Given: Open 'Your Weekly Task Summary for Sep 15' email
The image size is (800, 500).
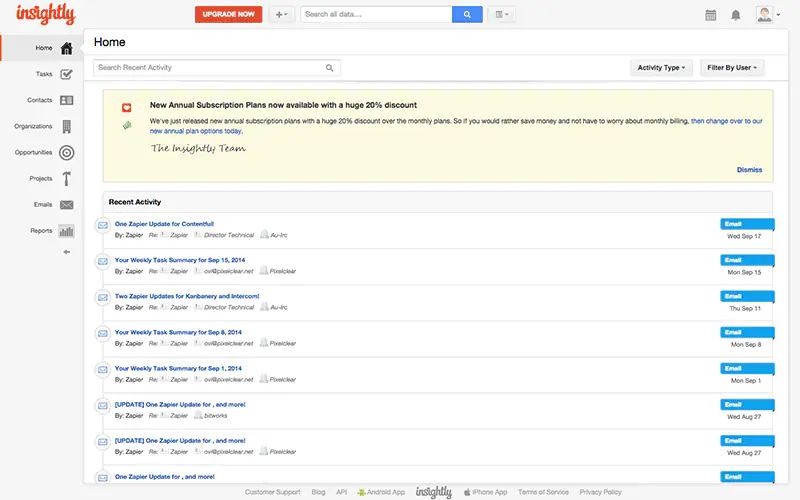Looking at the screenshot, I should (180, 260).
